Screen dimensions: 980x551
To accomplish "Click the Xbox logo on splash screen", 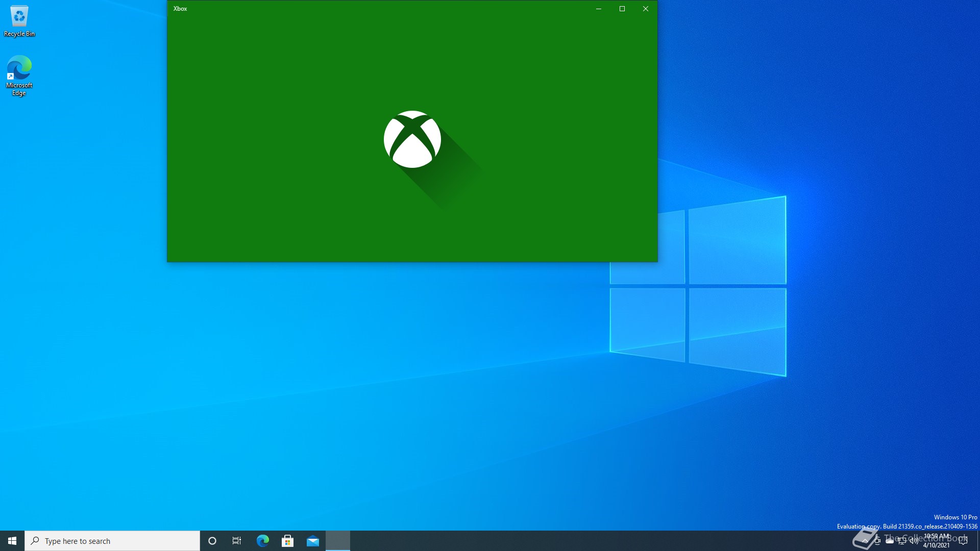I will point(412,139).
